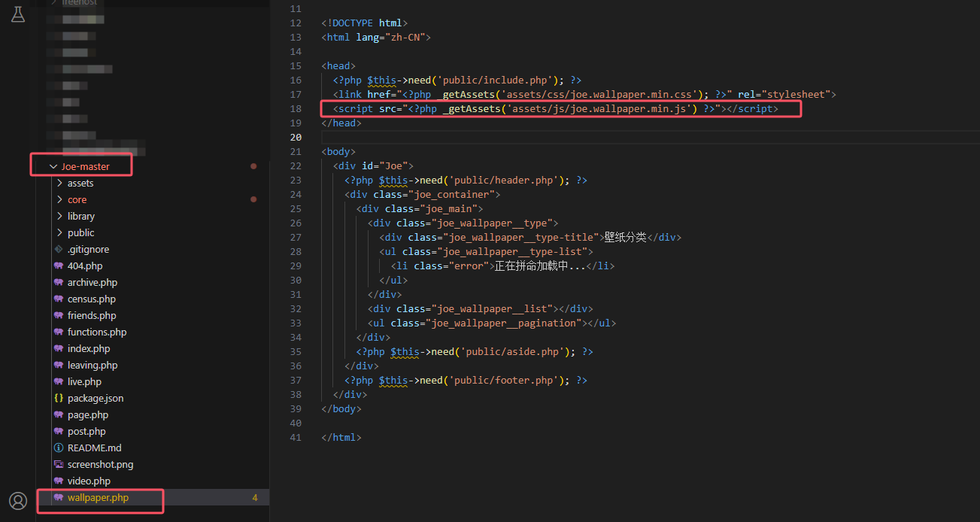
Task: Click the joe_main div line
Action: tap(420, 208)
